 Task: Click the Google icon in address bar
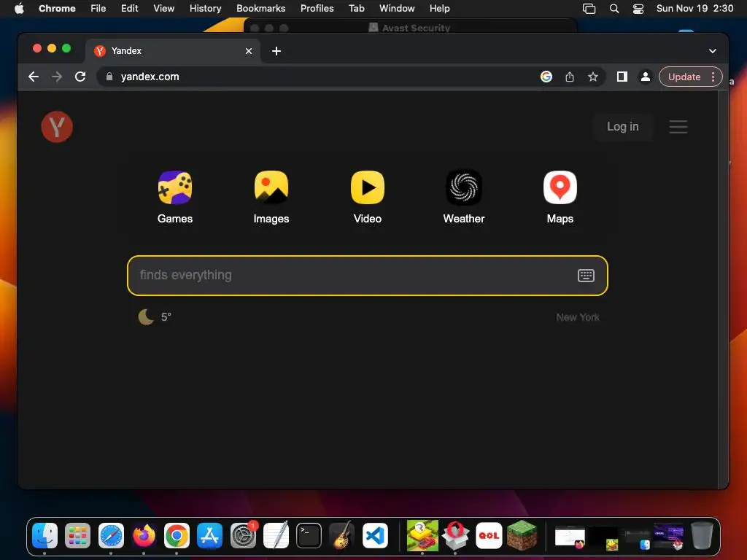click(546, 77)
